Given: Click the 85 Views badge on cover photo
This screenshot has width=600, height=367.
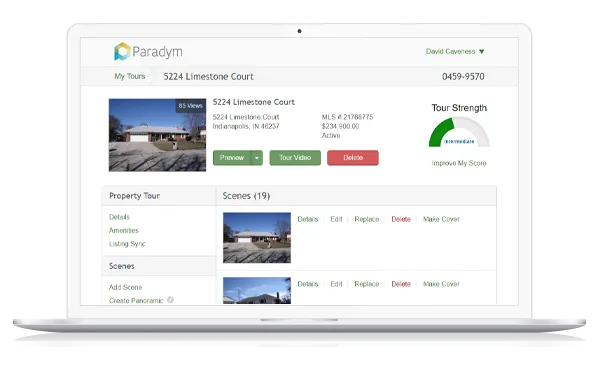Looking at the screenshot, I should [x=191, y=106].
